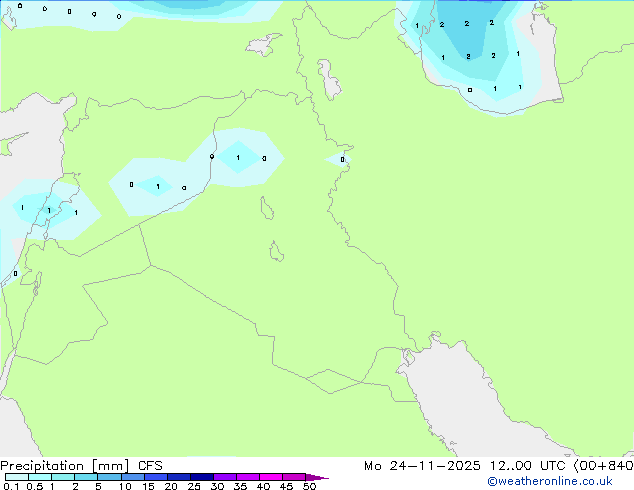The image size is (634, 490).
Task: Pick the 5–10 mm legend color swatch
Action: (109, 477)
